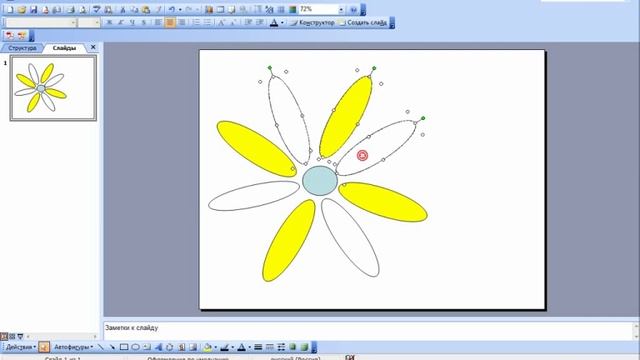Insert a chart from the standard toolbar
This screenshot has width=640, height=360.
(x=209, y=9)
